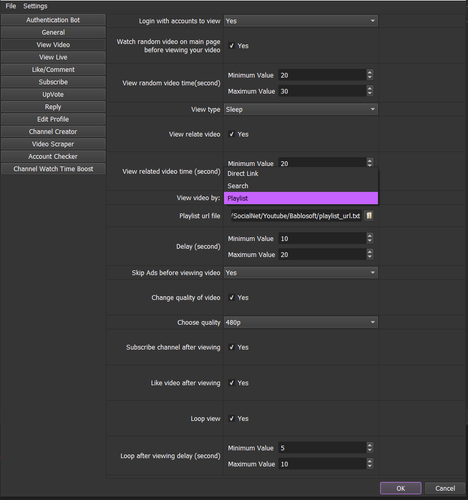Open the View Live section
The width and height of the screenshot is (468, 500).
53,57
